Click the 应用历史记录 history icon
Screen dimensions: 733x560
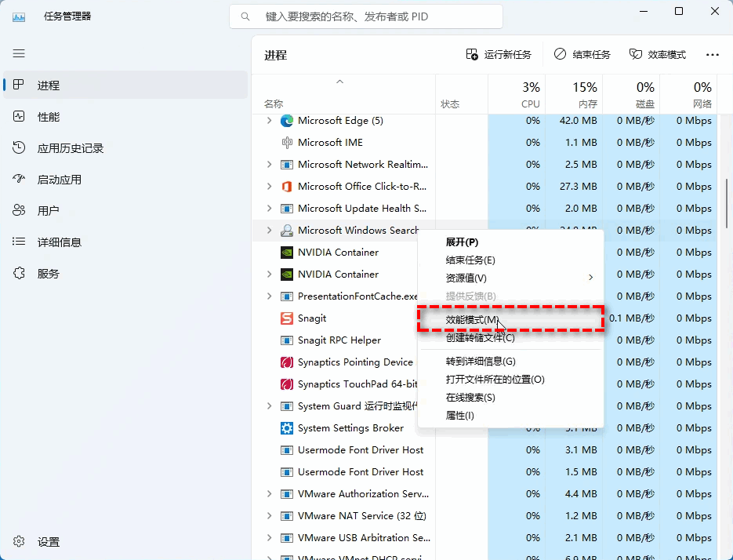pos(19,147)
